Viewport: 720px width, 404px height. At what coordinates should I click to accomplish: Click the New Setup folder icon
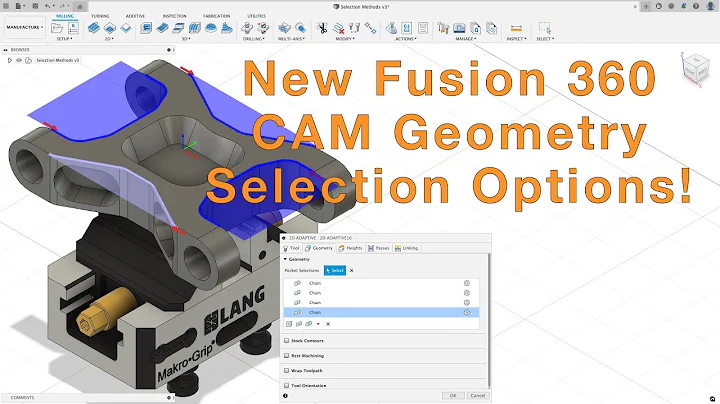coord(57,28)
